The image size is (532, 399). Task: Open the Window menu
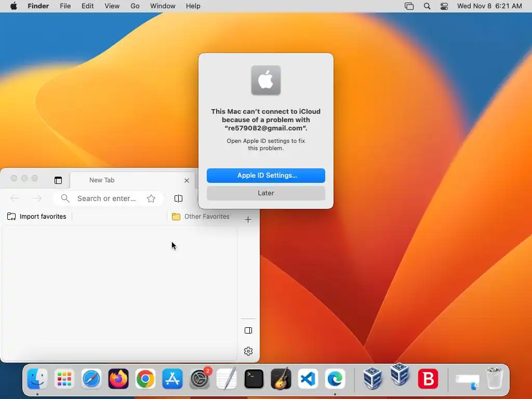[163, 6]
